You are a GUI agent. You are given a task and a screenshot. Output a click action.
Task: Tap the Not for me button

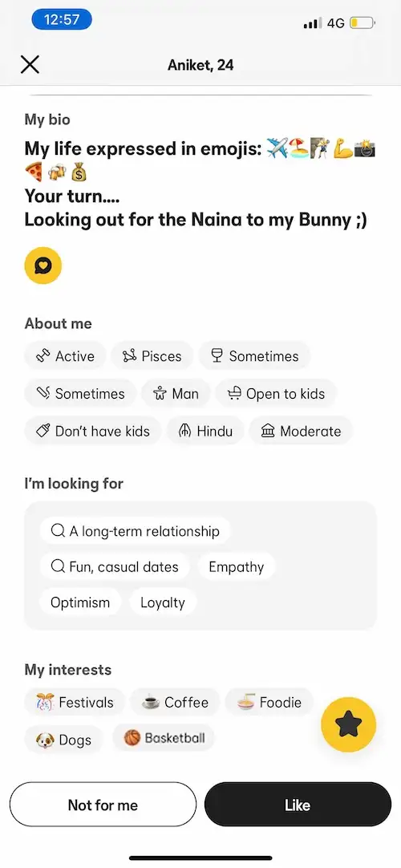(x=103, y=805)
